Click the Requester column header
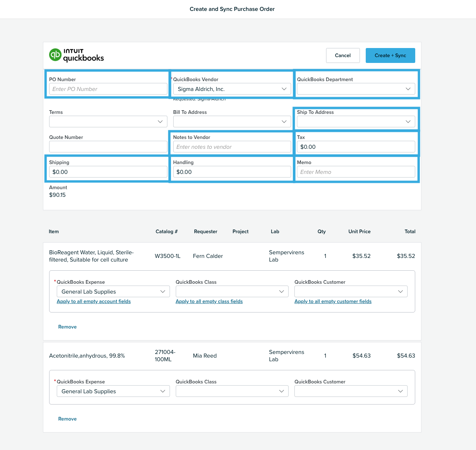This screenshot has width=476, height=450. click(206, 231)
